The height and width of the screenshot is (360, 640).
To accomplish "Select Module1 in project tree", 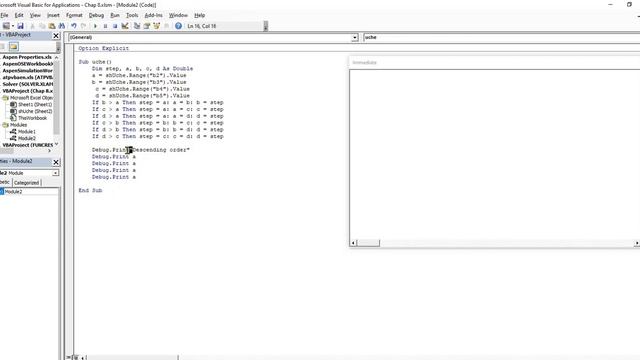I will tap(27, 132).
